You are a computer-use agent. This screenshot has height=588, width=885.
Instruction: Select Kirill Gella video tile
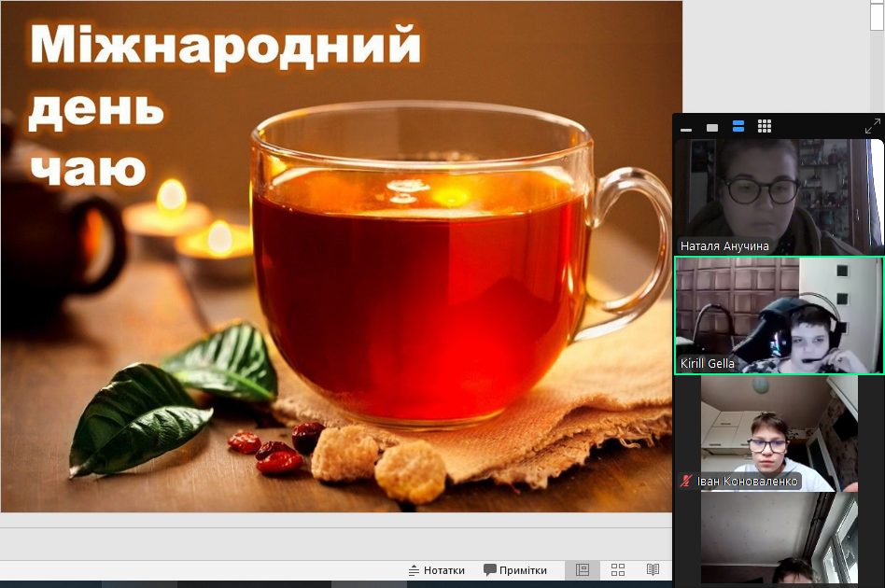pos(779,315)
